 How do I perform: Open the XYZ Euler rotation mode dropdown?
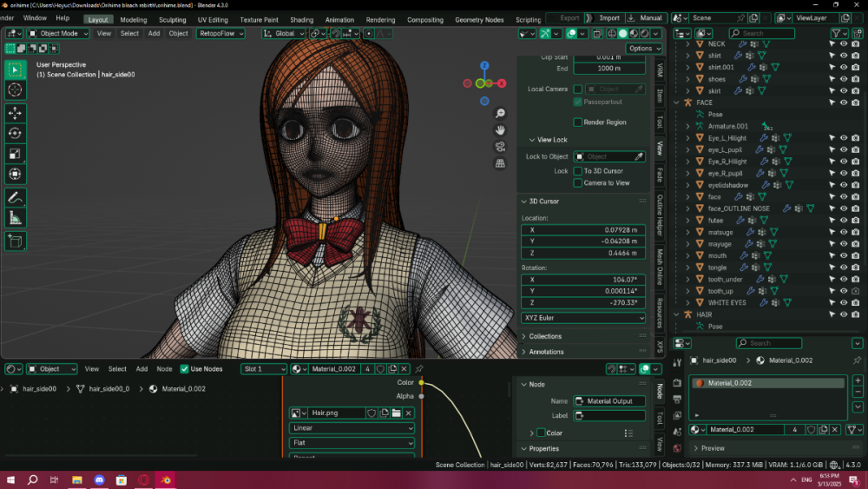coord(583,318)
